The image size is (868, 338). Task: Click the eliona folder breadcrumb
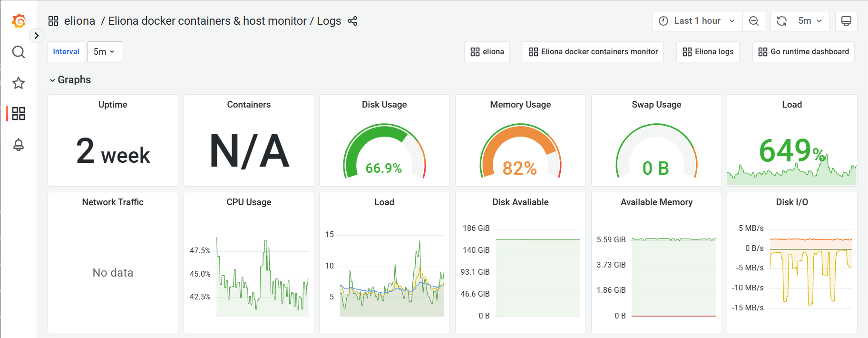[79, 21]
